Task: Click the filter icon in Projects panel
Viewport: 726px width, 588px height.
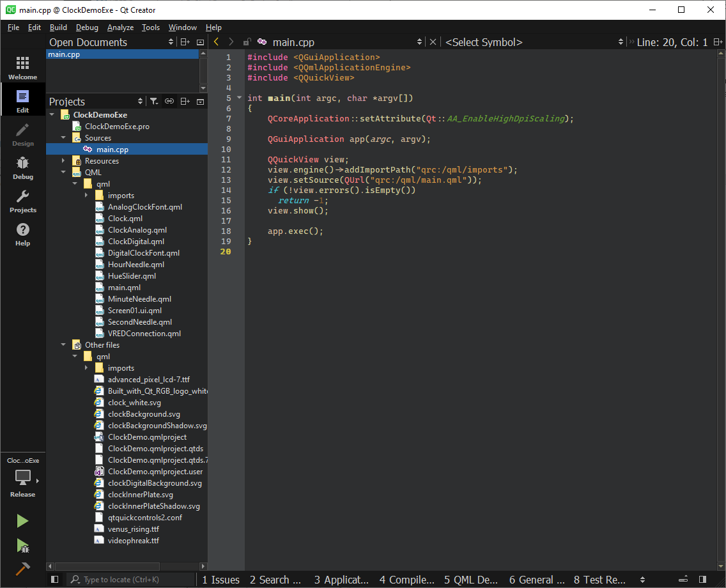Action: pos(154,101)
